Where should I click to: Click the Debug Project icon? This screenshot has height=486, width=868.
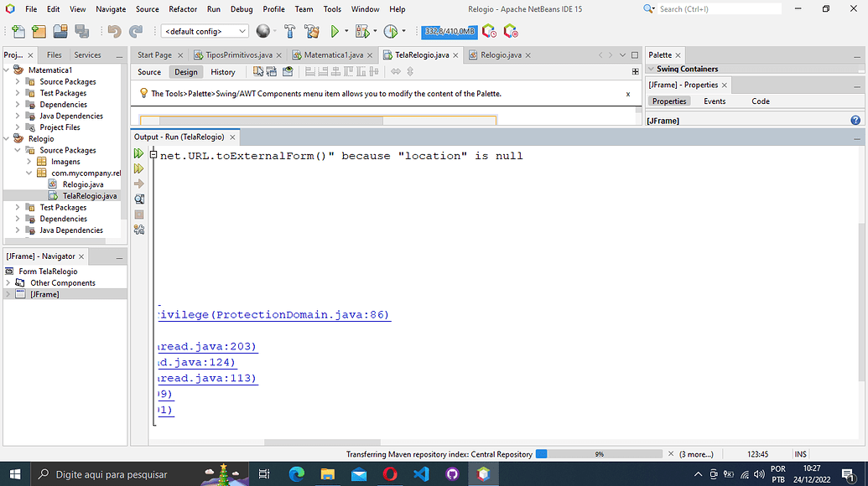(363, 31)
